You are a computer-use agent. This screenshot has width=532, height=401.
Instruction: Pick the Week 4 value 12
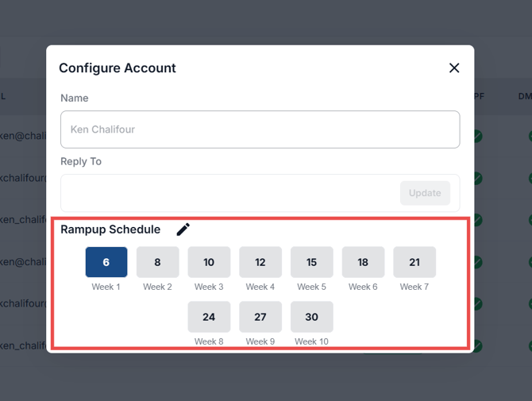pos(260,262)
